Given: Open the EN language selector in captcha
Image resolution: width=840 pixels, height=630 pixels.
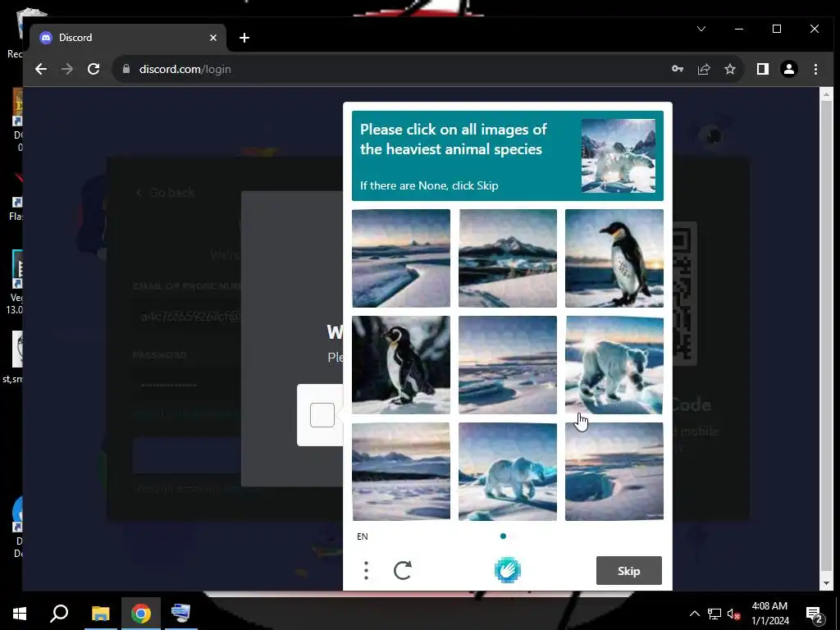Looking at the screenshot, I should 362,536.
